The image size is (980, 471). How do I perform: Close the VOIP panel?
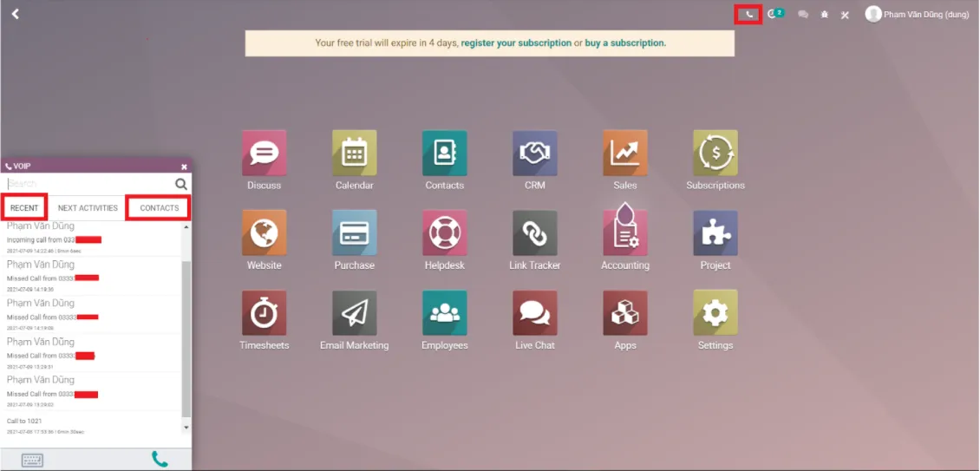point(185,167)
